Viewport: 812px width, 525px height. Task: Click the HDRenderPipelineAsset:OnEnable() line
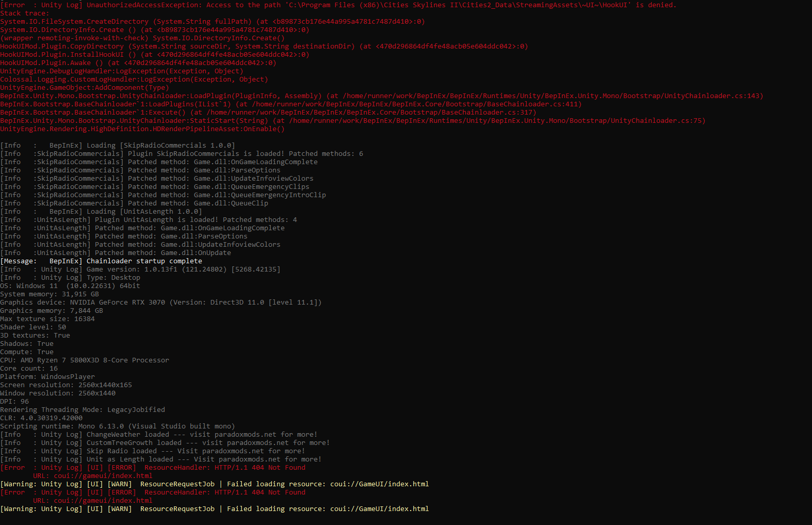(142, 129)
